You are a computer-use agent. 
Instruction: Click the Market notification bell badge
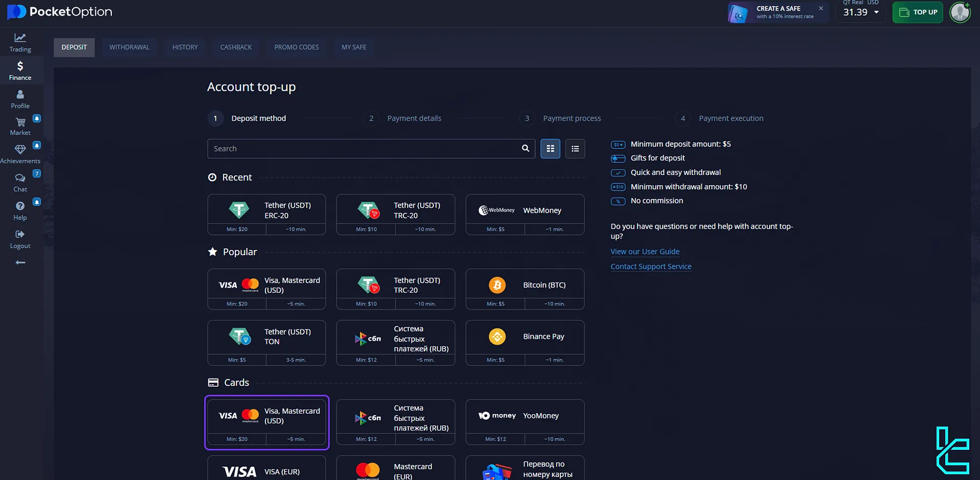(37, 118)
